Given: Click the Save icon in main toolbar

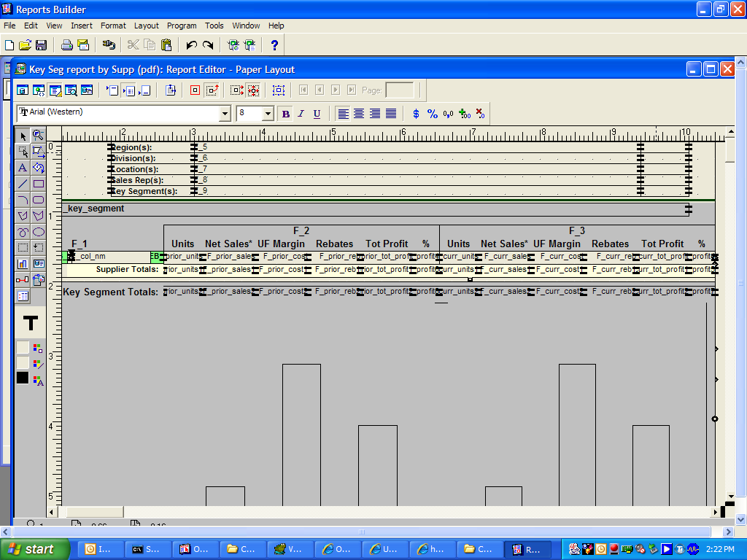Looking at the screenshot, I should click(x=42, y=45).
